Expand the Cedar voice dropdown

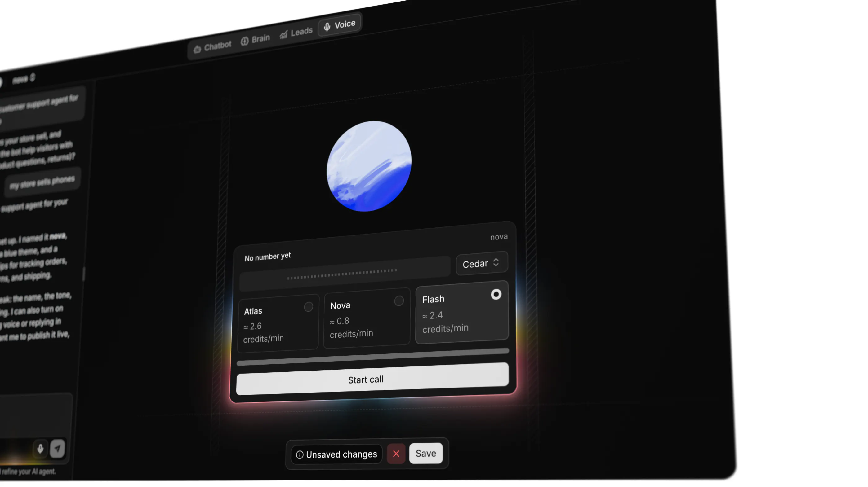pos(482,263)
